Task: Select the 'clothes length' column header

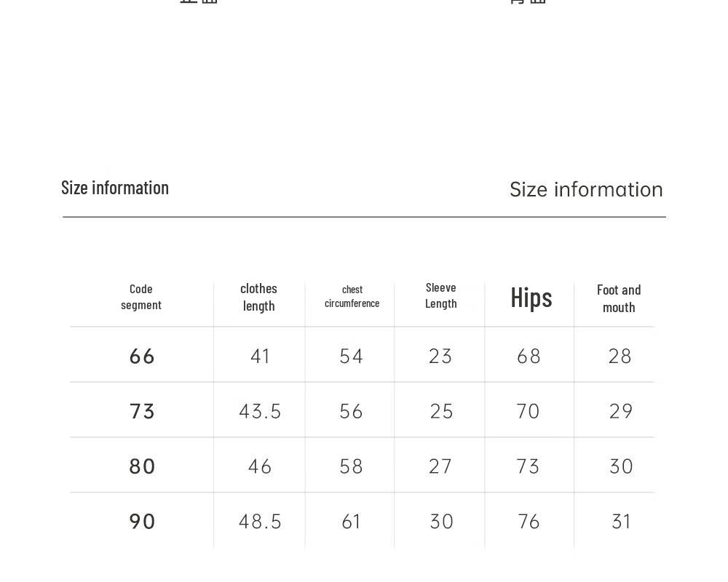Action: click(x=258, y=298)
